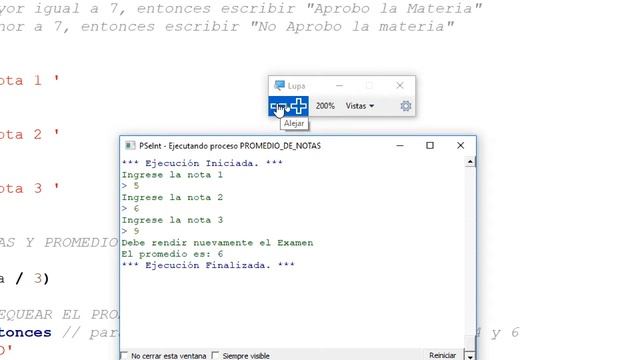The height and width of the screenshot is (360, 640).
Task: Enable 'Siempre visible' checkbox
Action: point(216,355)
